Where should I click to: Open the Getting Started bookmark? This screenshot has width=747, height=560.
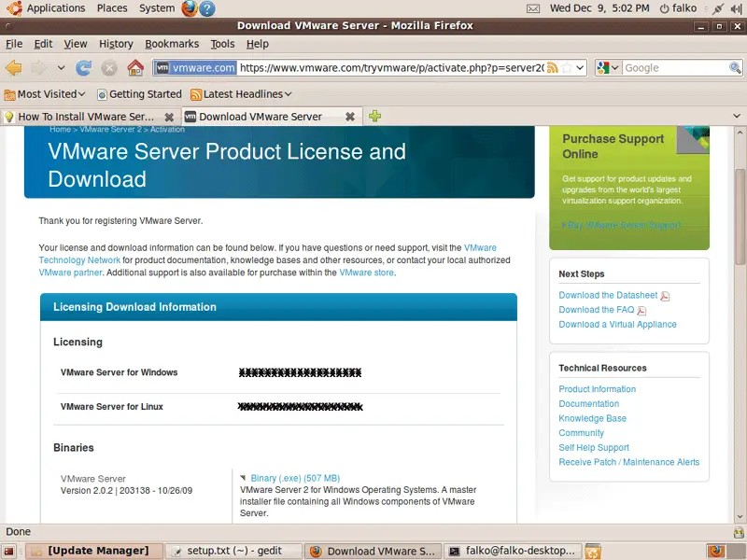[139, 94]
